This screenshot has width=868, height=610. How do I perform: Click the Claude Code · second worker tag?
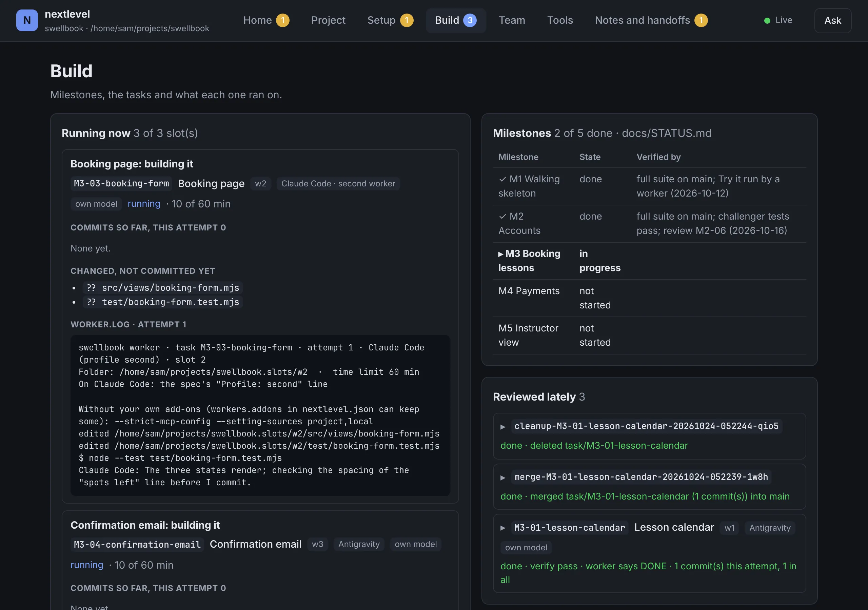[338, 184]
